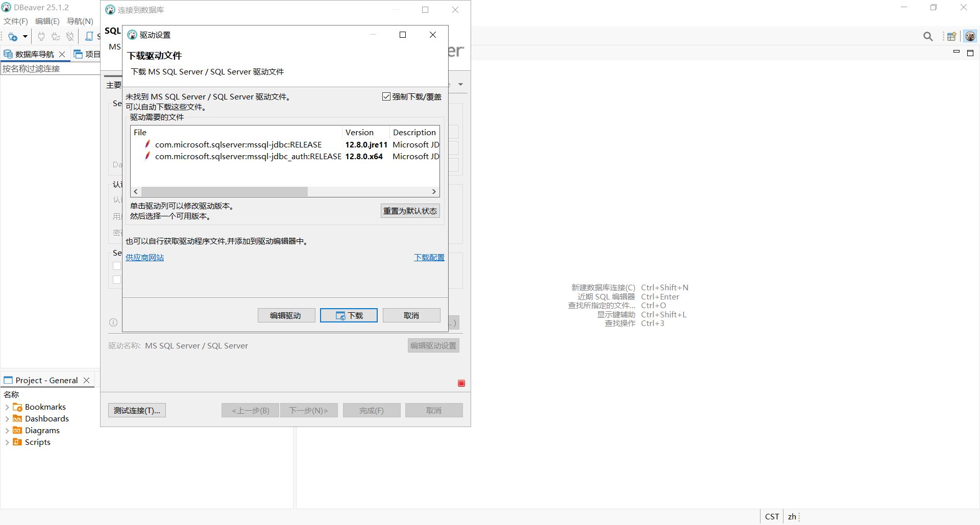The width and height of the screenshot is (980, 525).
Task: Select the Dashboards folder icon
Action: pos(17,419)
